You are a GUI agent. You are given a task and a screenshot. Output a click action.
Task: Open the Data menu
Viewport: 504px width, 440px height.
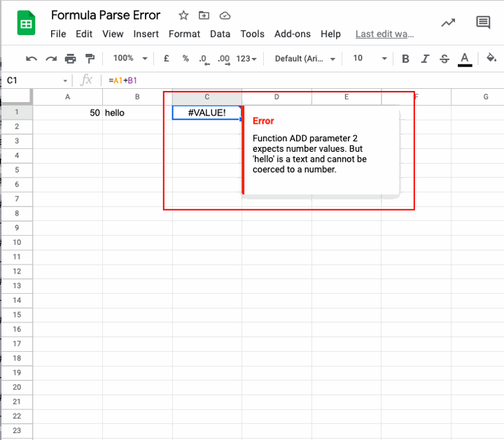click(x=220, y=34)
